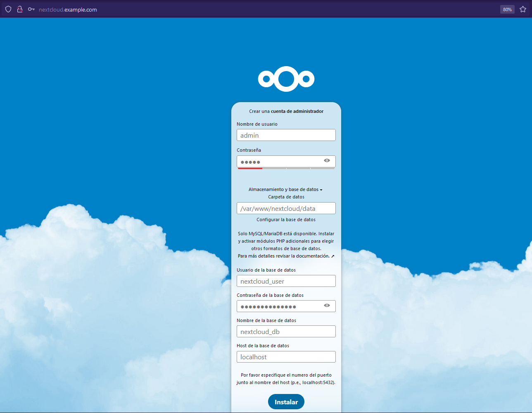Click the shield tracking protection icon

(x=8, y=9)
